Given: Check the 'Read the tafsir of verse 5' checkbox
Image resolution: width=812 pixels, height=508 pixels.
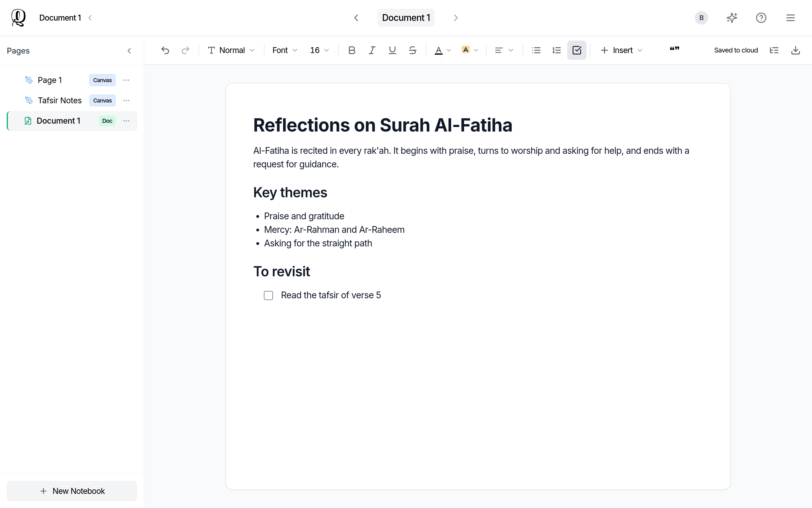Looking at the screenshot, I should pos(268,295).
